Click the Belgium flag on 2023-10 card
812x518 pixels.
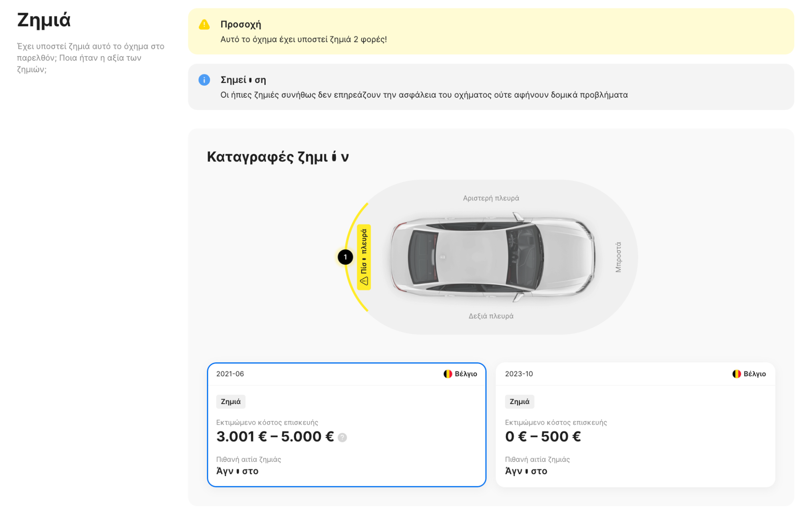point(736,374)
